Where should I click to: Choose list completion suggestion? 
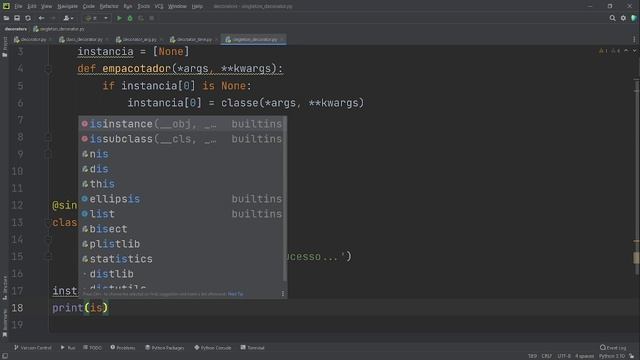182,214
